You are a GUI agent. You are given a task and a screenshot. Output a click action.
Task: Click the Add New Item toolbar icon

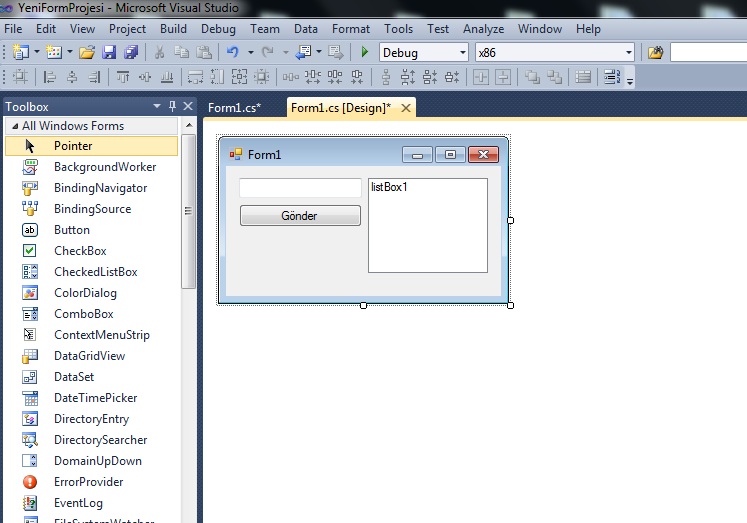[54, 52]
